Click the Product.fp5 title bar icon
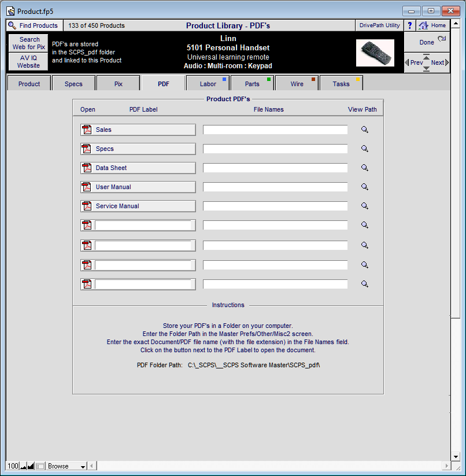466x476 pixels. pyautogui.click(x=10, y=12)
